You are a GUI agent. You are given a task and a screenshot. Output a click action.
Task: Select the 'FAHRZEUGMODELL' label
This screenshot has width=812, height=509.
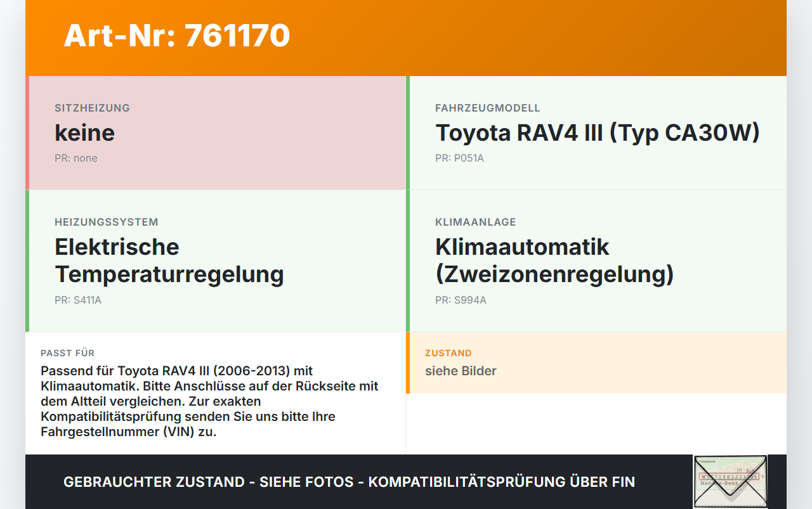coord(488,108)
